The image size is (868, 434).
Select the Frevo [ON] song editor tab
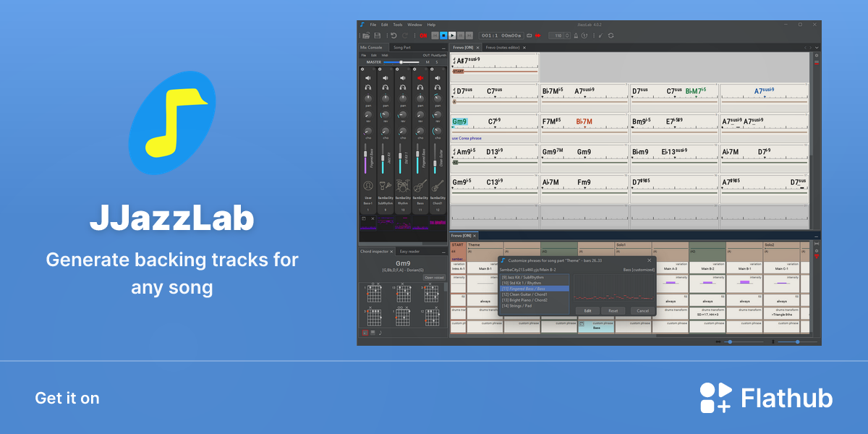pyautogui.click(x=465, y=48)
